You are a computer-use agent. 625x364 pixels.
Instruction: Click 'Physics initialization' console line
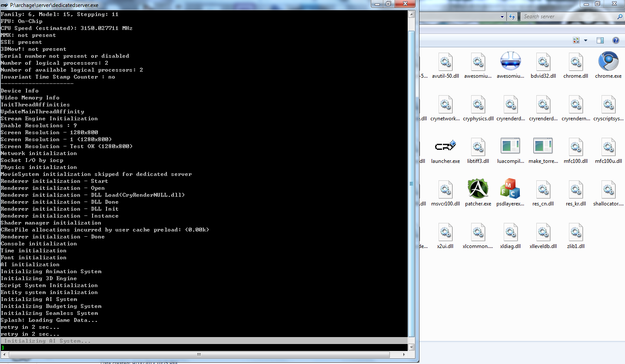coord(39,167)
